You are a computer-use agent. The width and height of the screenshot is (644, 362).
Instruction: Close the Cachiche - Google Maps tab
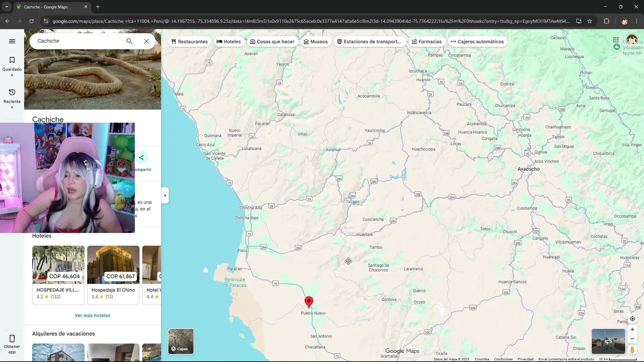tap(86, 7)
